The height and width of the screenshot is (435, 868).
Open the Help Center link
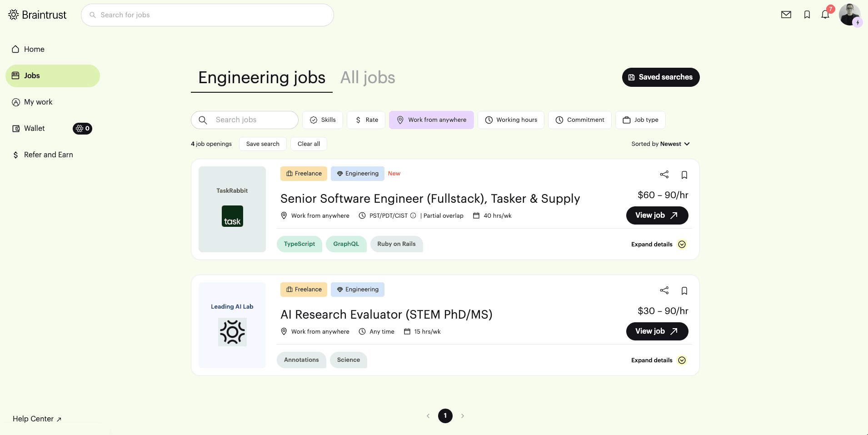point(37,419)
